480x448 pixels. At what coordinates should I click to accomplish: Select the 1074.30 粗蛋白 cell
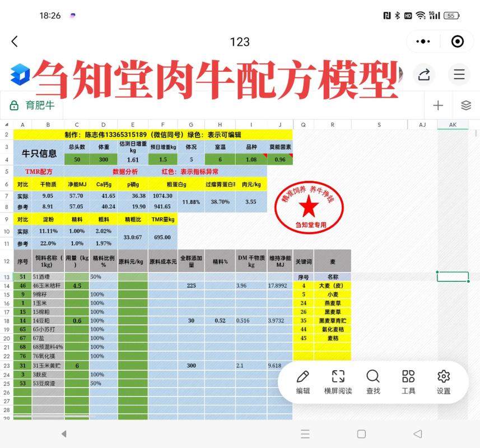coord(163,195)
